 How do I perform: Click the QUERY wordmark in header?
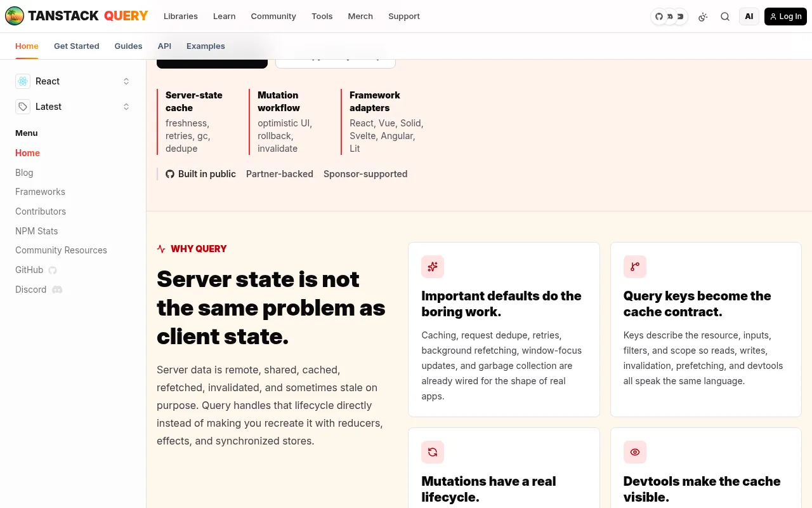tap(126, 17)
